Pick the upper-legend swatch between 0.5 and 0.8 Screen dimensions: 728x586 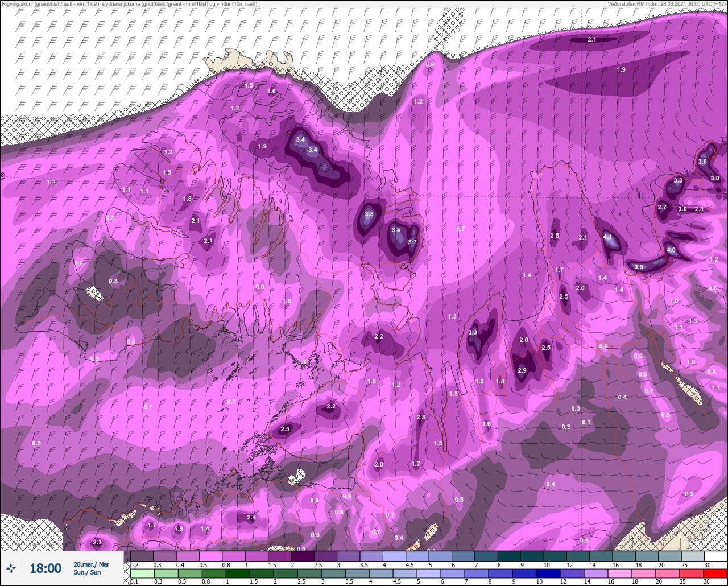210,556
